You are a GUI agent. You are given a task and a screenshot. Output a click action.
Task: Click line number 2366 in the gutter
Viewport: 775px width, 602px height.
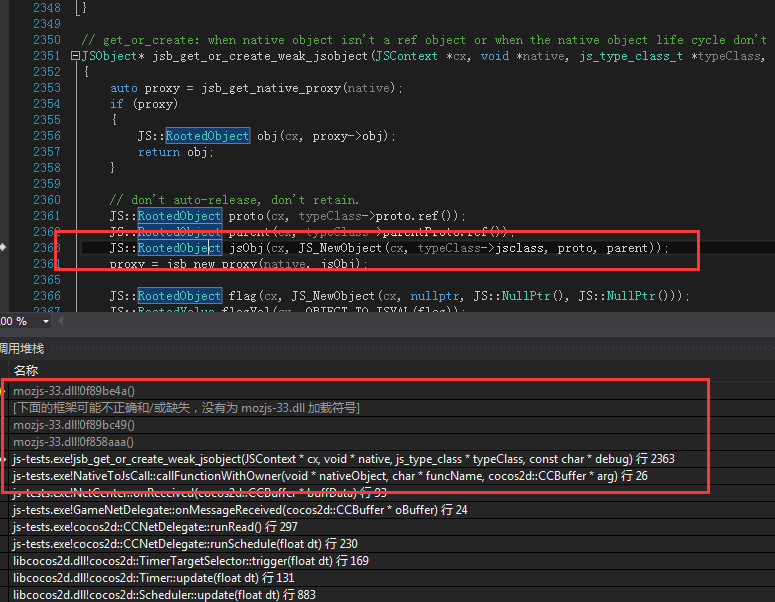[x=47, y=296]
